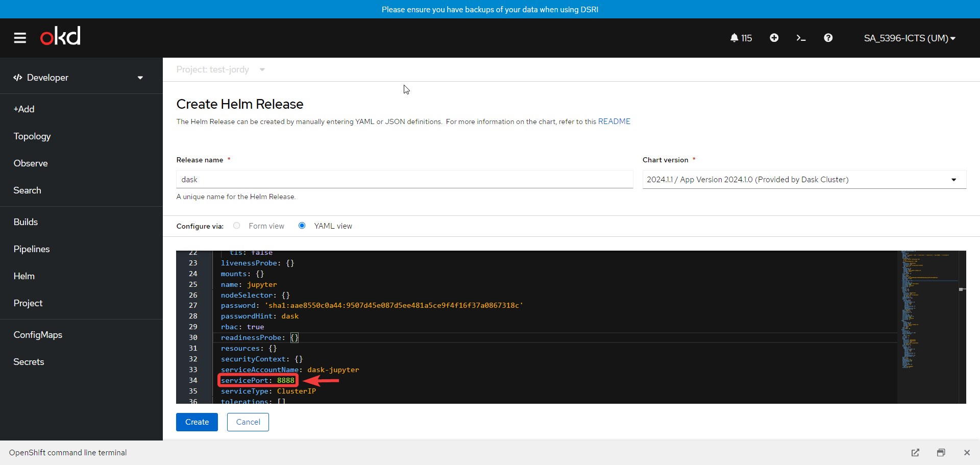Click the mounts: {} line
Screen dimensions: 980x465
[242, 274]
